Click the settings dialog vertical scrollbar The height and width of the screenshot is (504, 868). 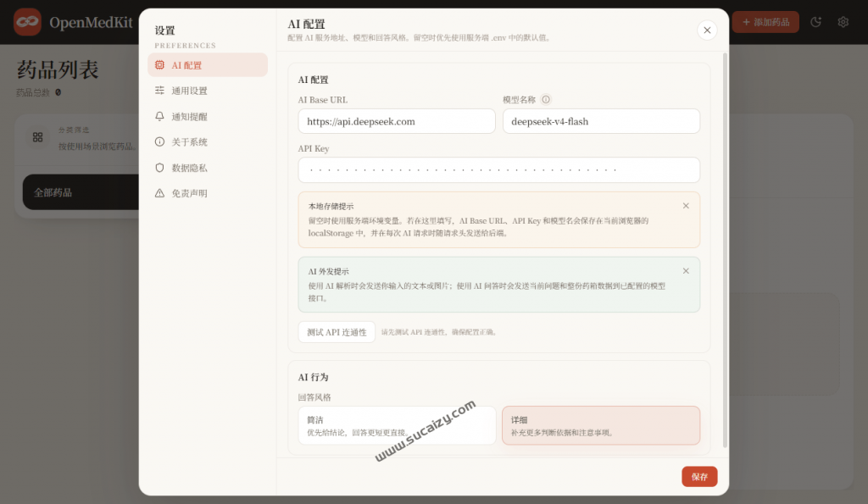(726, 250)
